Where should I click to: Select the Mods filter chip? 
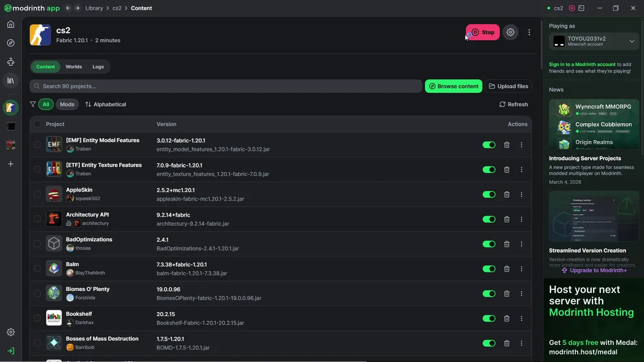[67, 105]
